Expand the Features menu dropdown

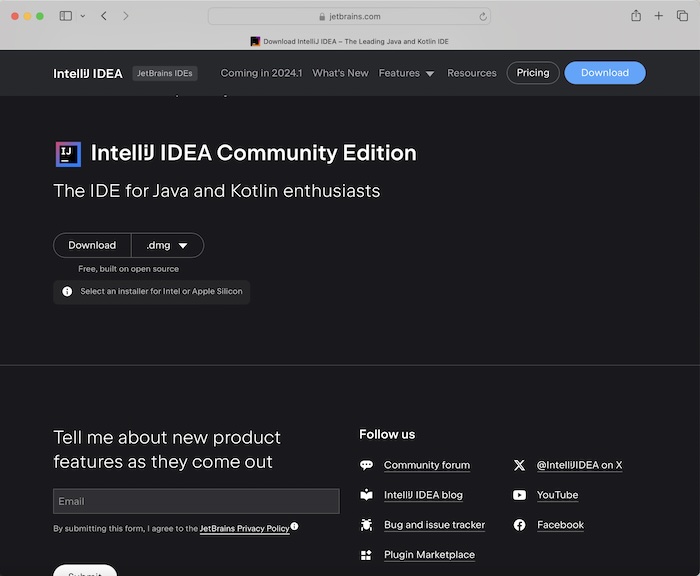click(x=406, y=73)
